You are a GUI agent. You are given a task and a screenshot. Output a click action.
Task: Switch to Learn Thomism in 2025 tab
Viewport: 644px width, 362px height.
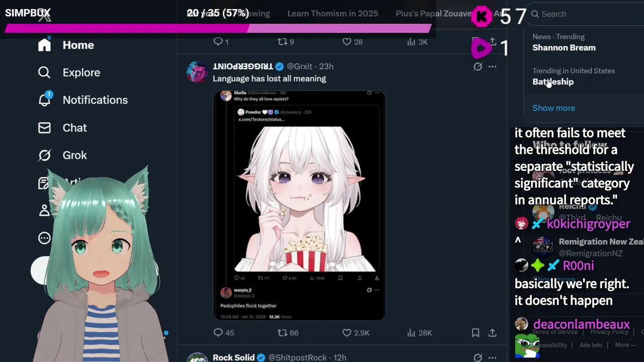333,14
